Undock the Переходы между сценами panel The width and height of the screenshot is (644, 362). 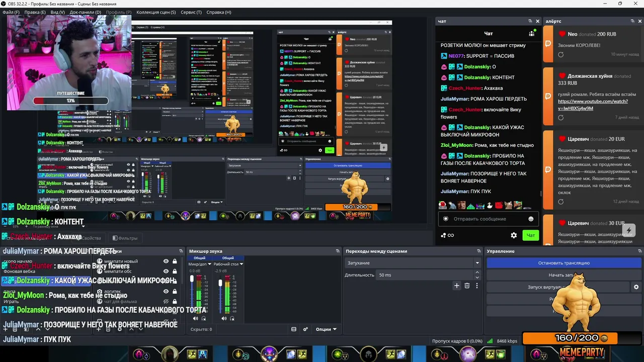tap(478, 251)
